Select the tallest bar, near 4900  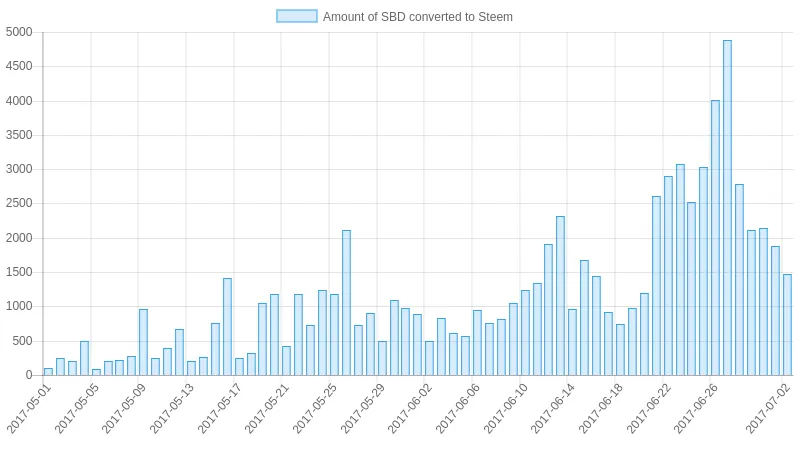coord(727,208)
